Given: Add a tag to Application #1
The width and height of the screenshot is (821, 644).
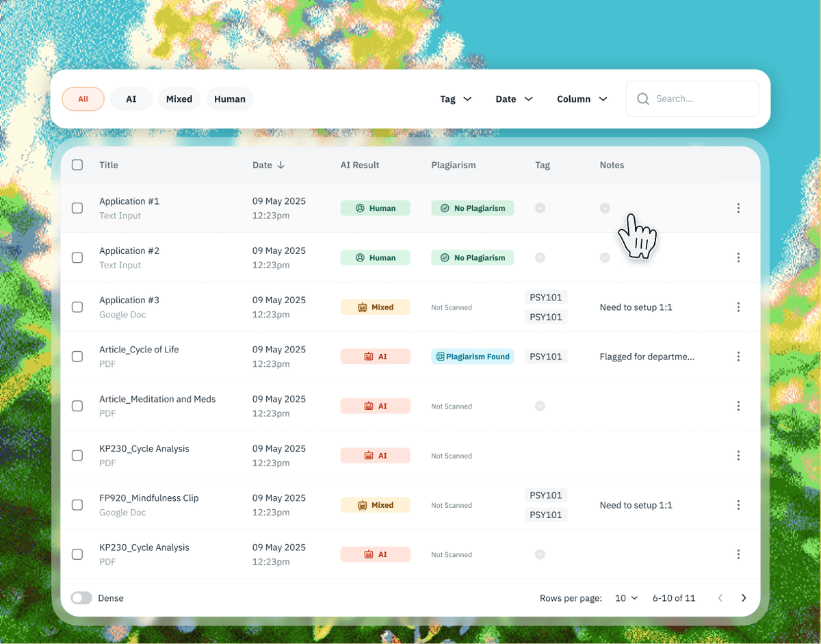Looking at the screenshot, I should [540, 208].
